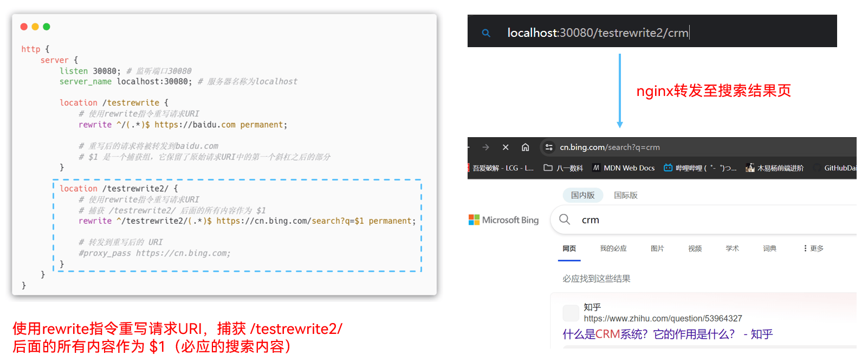Click the Microsoft Bing logo
The height and width of the screenshot is (361, 868).
coord(503,220)
